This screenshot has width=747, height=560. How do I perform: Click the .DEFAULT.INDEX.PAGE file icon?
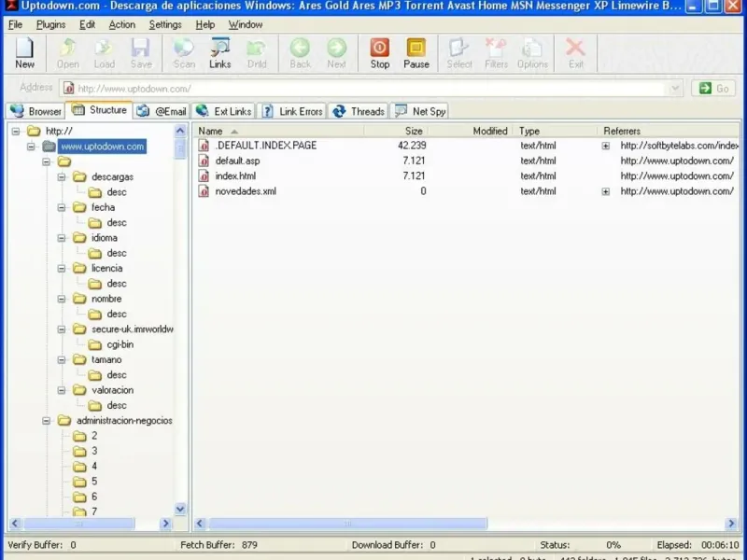click(204, 146)
